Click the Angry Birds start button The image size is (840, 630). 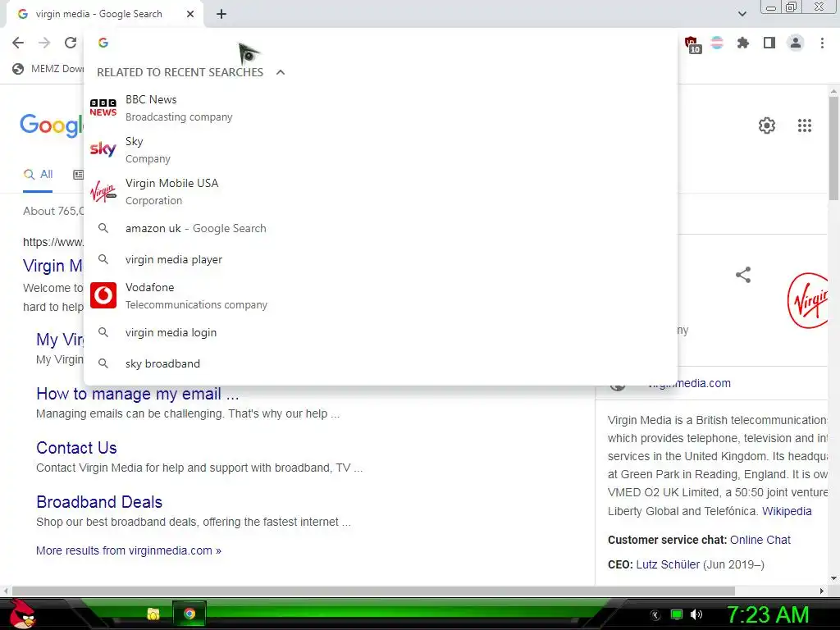click(x=22, y=614)
